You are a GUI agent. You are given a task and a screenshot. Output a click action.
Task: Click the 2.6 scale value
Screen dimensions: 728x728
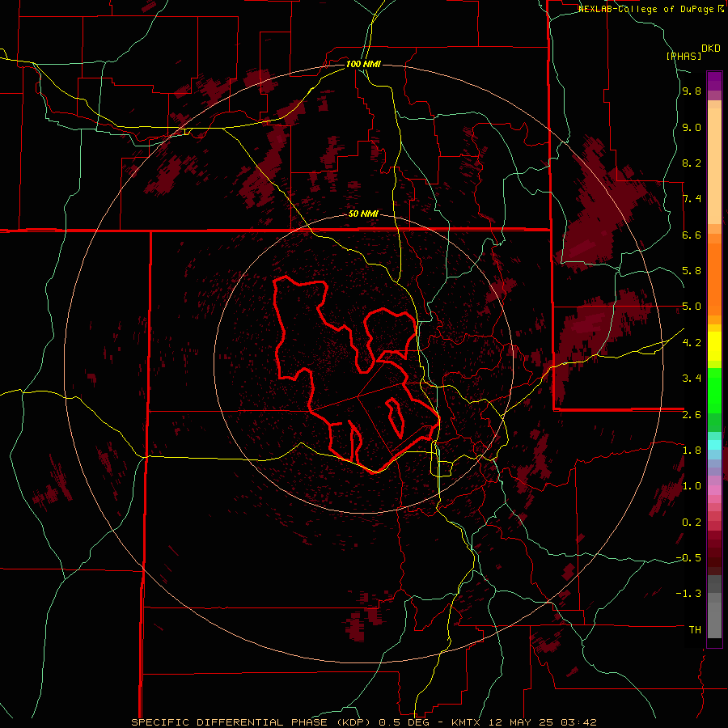(692, 415)
